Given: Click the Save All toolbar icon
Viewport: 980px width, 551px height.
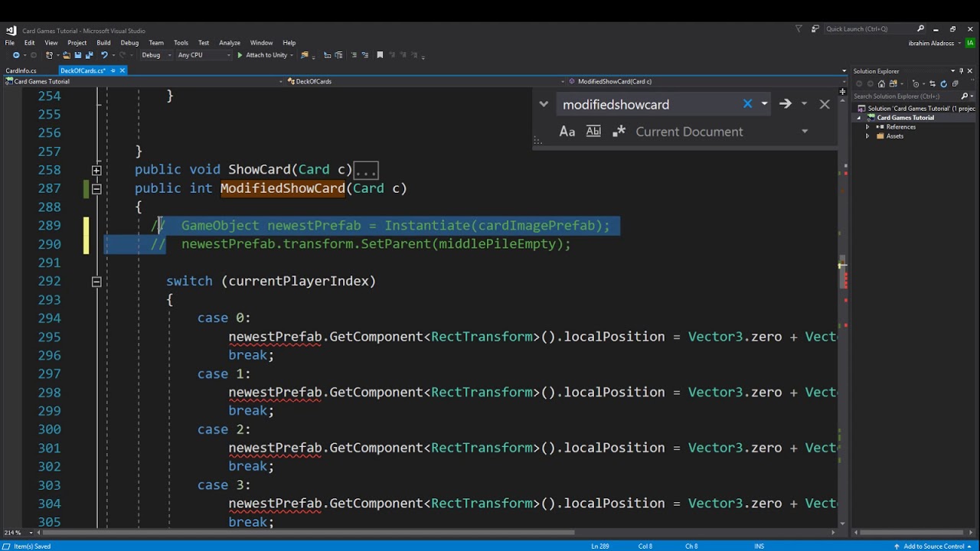Looking at the screenshot, I should coord(88,55).
